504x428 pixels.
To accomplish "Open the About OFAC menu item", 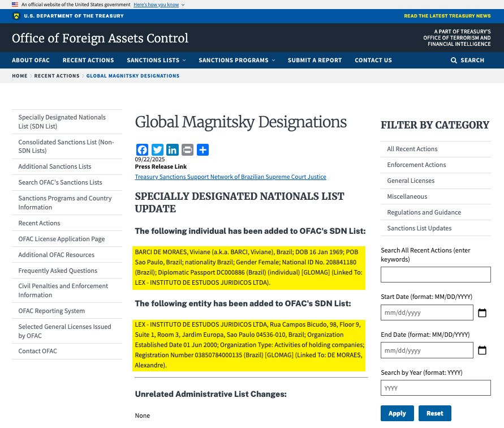I will click(31, 60).
